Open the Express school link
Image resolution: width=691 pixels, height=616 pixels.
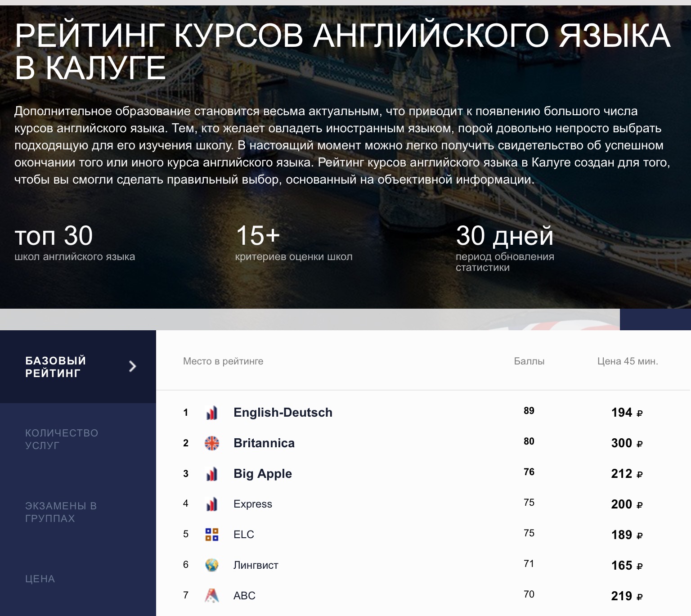tap(253, 504)
